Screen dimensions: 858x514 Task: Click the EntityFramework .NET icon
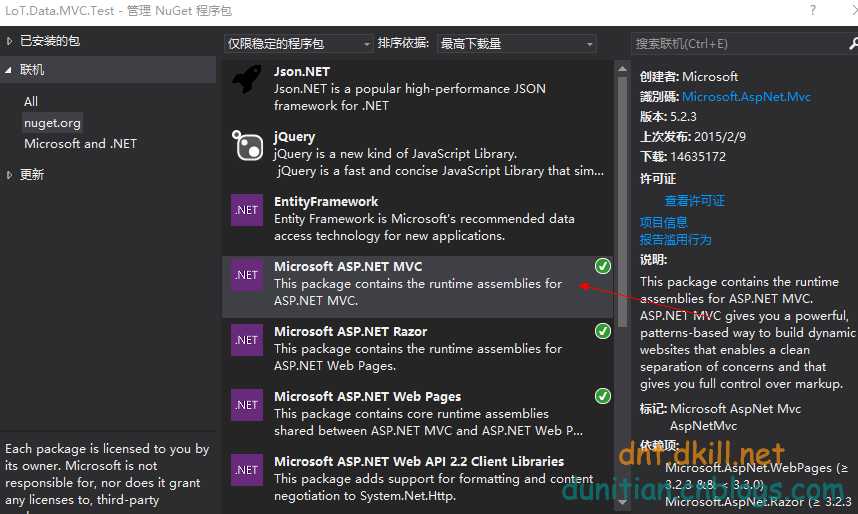click(x=247, y=210)
